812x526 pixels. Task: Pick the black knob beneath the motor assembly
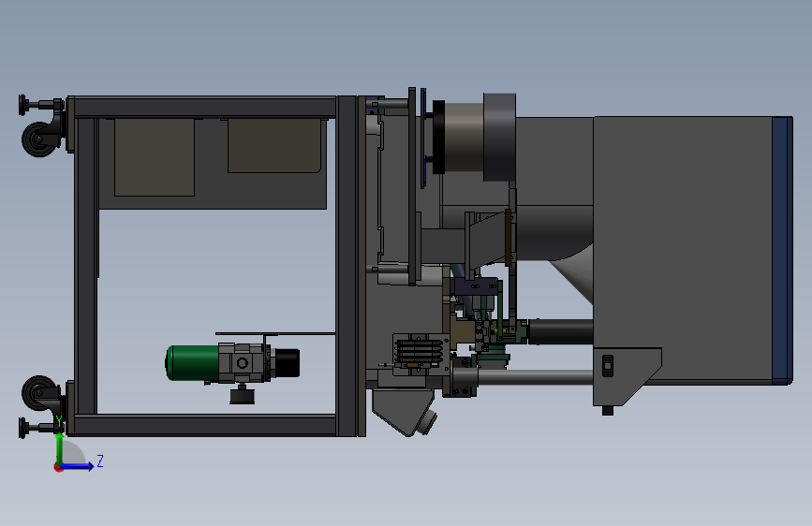pos(243,396)
